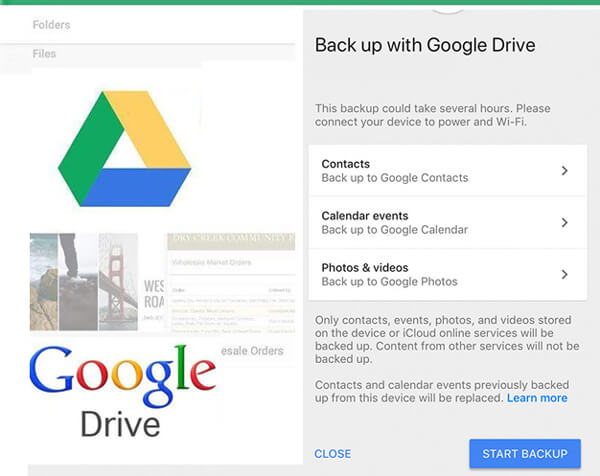The width and height of the screenshot is (600, 476).
Task: Click the Folders section header
Action: [x=51, y=25]
